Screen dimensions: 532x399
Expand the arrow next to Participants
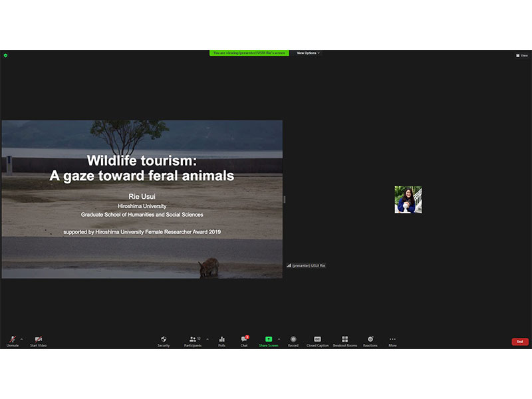207,338
